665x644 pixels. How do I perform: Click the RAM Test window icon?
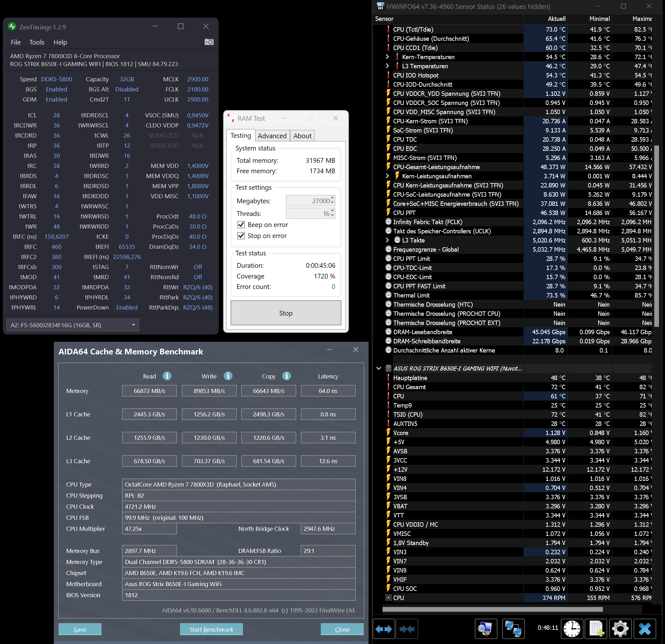point(231,118)
